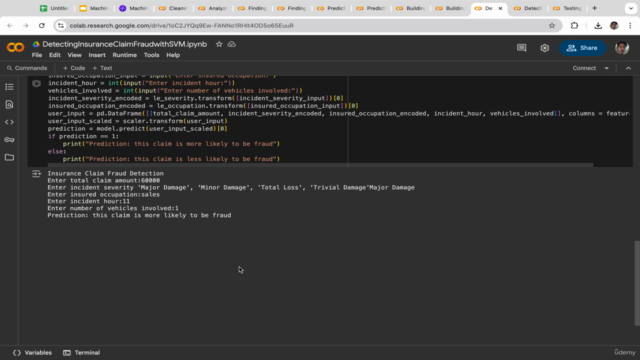
Task: Go back in browser
Action: point(10,26)
